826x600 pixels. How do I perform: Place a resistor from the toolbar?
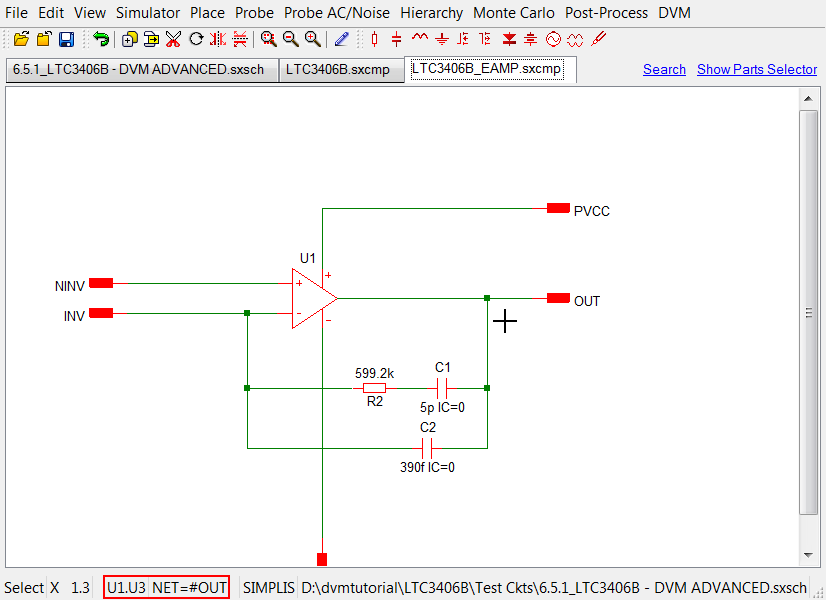[375, 39]
